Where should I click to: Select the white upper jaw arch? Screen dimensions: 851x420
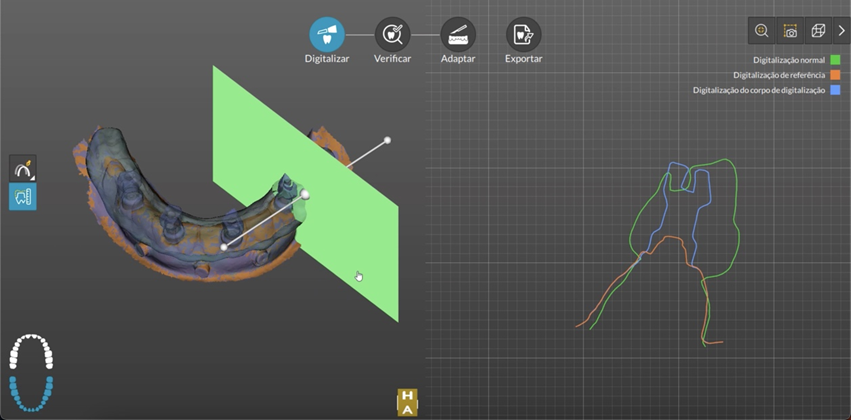tap(31, 352)
